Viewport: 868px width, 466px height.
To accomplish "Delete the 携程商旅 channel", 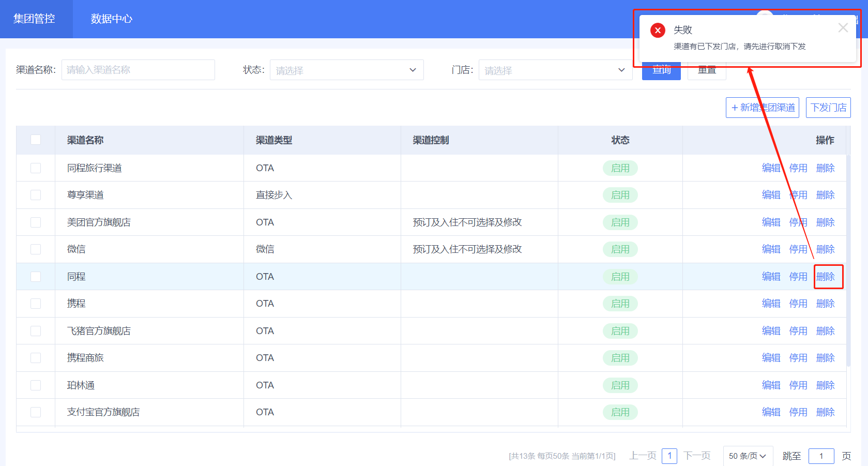I will (826, 358).
